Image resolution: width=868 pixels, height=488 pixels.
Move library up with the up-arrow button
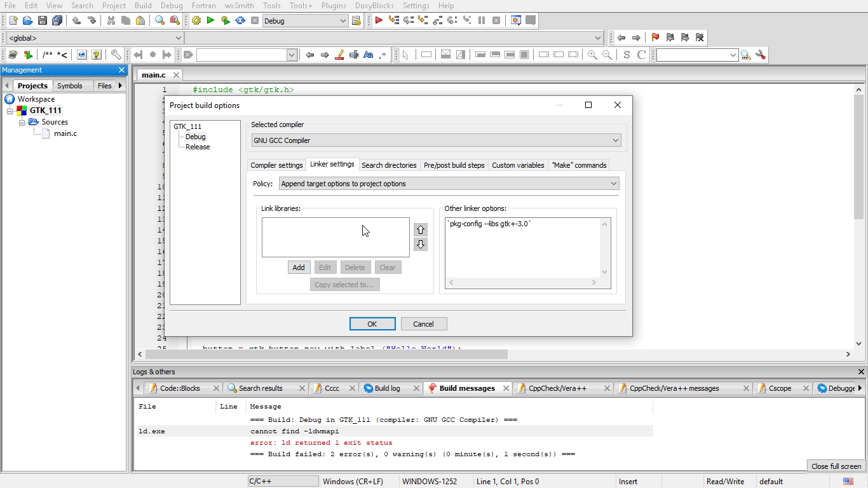[421, 230]
